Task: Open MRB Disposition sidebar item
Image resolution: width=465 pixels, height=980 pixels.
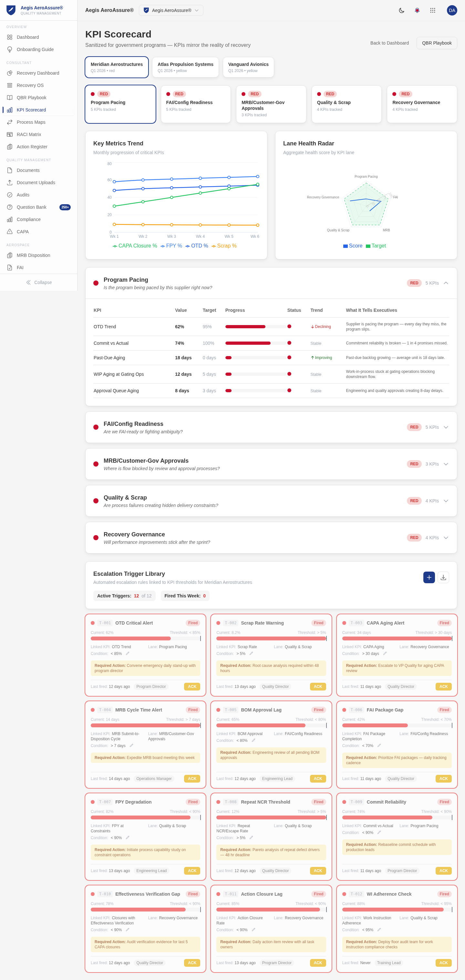Action: pyautogui.click(x=38, y=255)
